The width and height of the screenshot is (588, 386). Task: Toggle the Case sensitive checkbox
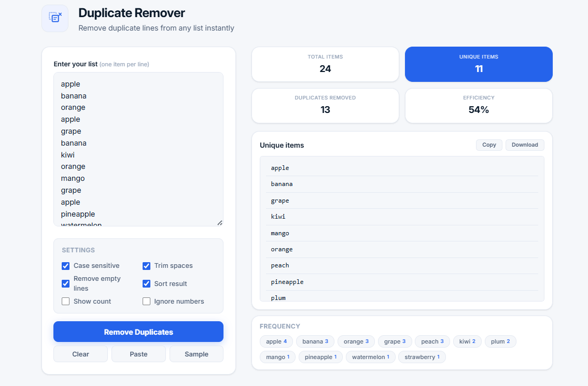(66, 266)
